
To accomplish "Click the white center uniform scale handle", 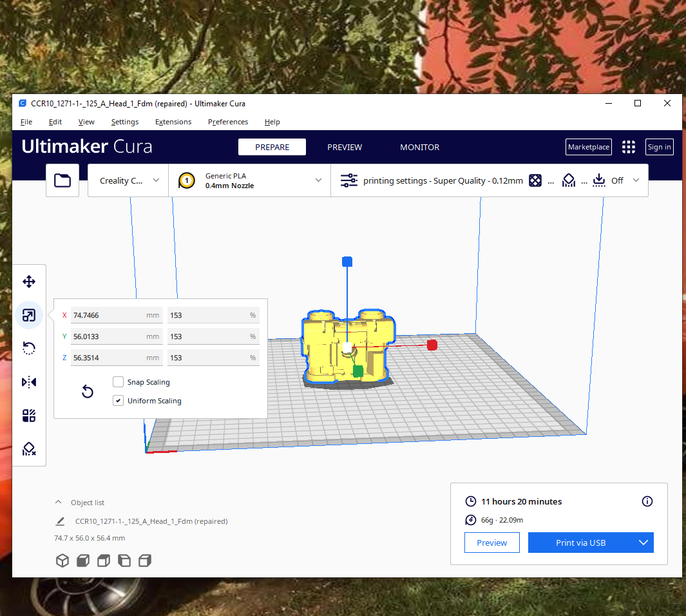I will pos(347,348).
